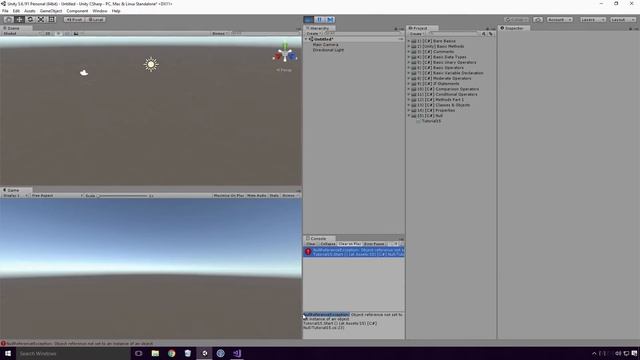The width and height of the screenshot is (640, 360).
Task: Toggle 2D view in Scene toolbar
Action: (48, 33)
